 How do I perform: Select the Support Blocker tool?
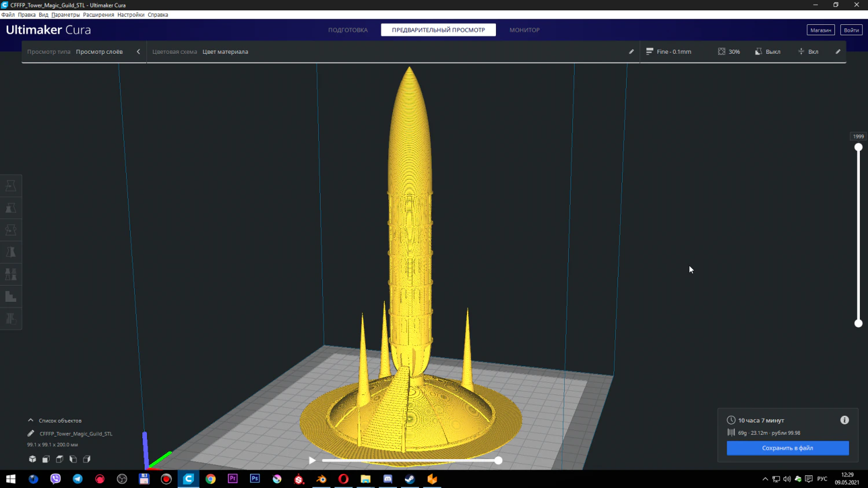pyautogui.click(x=10, y=297)
